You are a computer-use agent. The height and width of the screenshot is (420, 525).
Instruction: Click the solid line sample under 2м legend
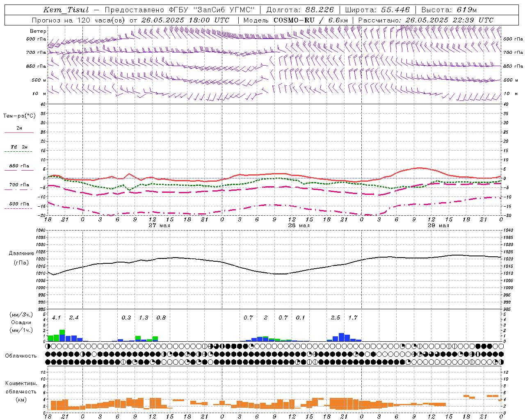tap(19, 132)
